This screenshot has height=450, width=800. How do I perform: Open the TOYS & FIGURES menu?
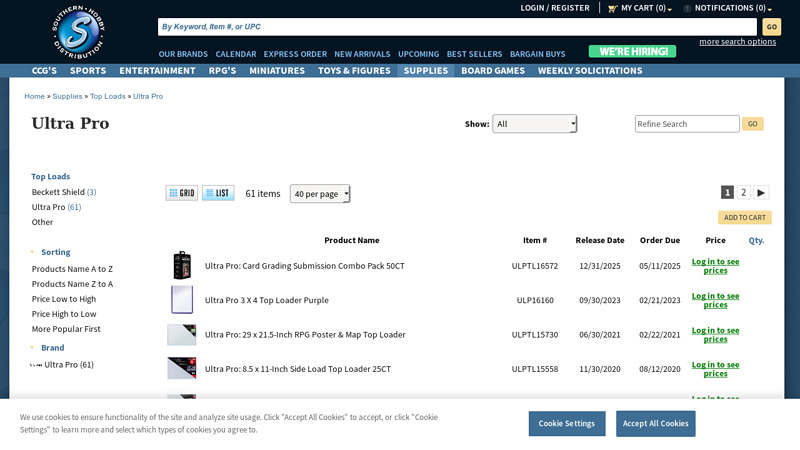354,70
